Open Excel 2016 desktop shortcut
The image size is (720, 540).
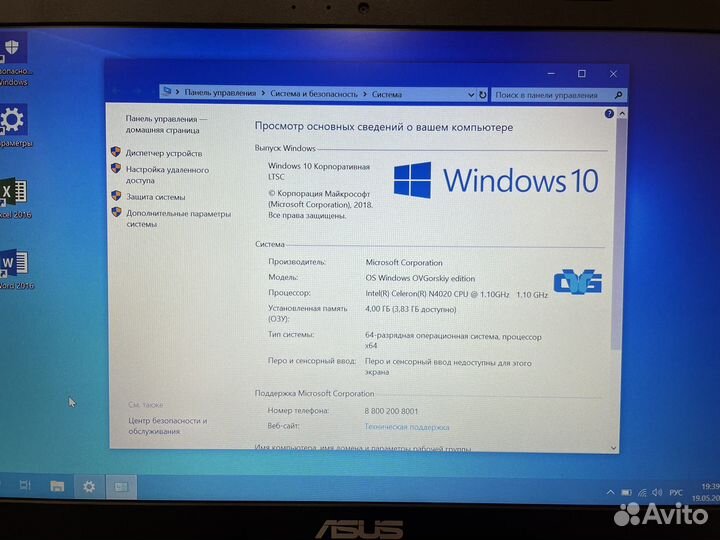coord(14,198)
